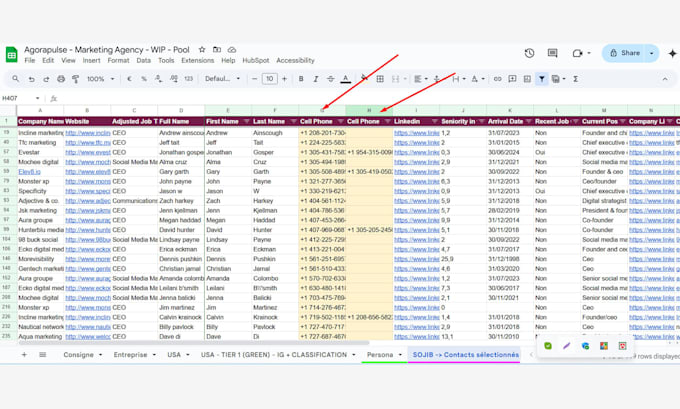Open filter on Arrival Date header
The height and width of the screenshot is (409, 680).
coord(528,121)
